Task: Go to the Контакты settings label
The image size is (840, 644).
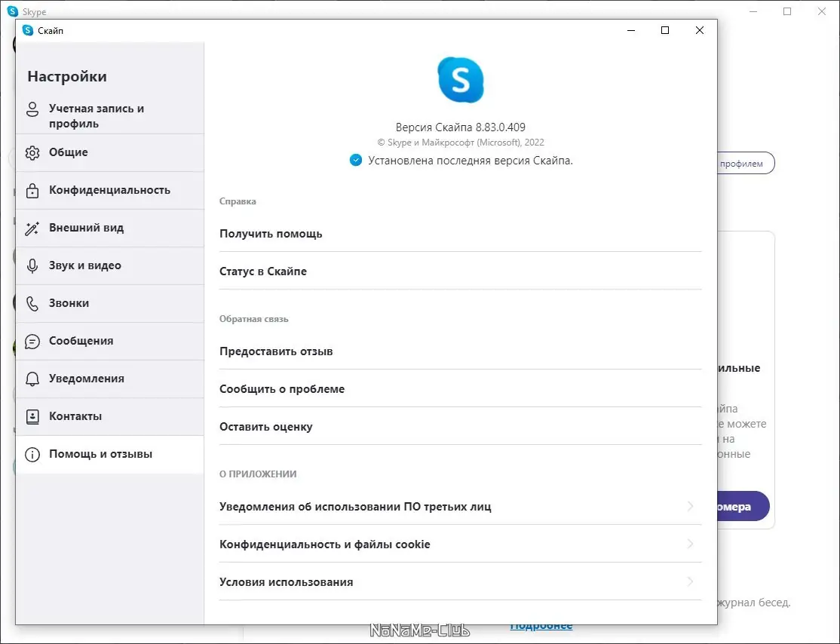Action: (75, 416)
